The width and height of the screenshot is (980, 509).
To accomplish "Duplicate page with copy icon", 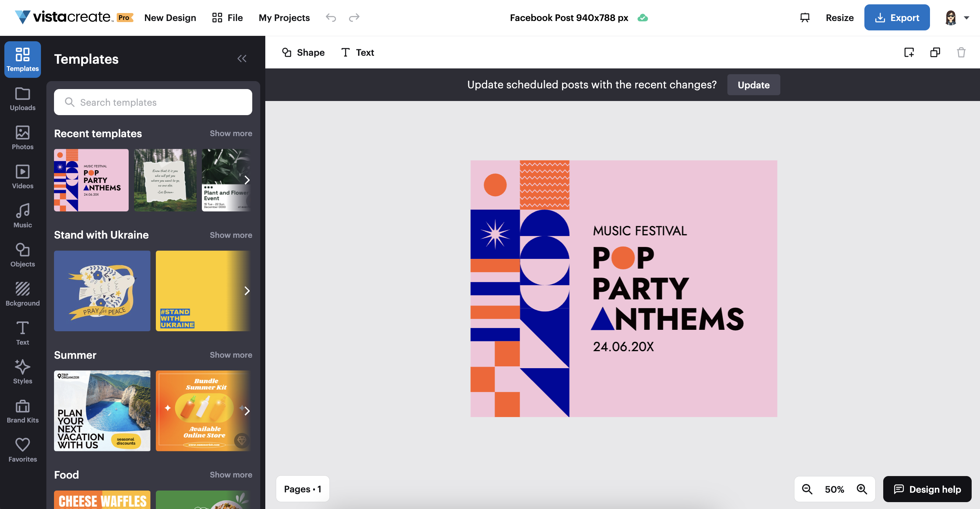I will tap(935, 52).
